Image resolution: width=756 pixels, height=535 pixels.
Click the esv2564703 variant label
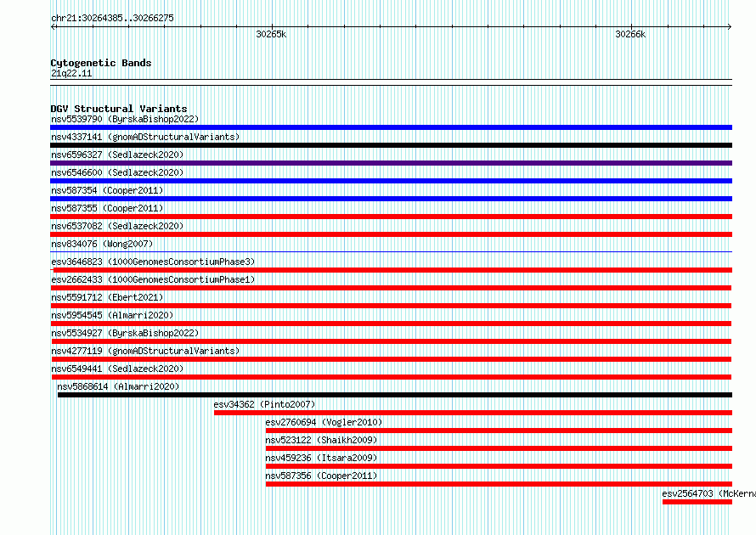point(708,493)
